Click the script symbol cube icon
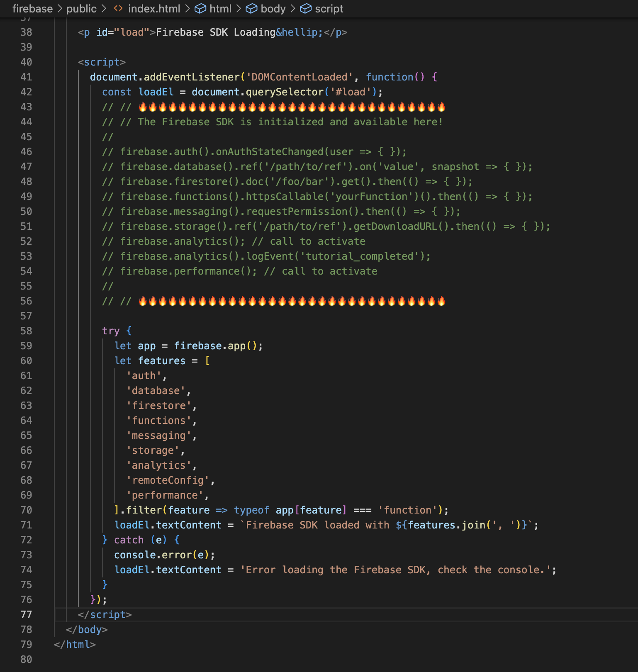The height and width of the screenshot is (672, 638). 306,9
